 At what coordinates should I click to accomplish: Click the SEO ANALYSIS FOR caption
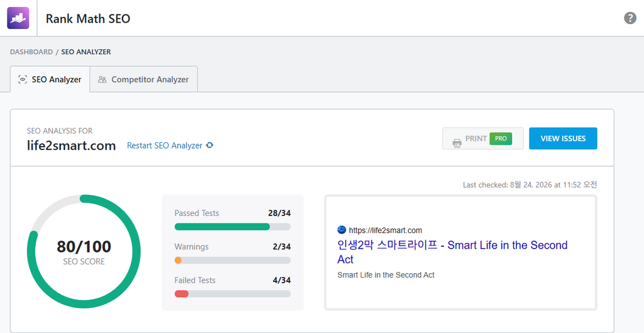(60, 131)
